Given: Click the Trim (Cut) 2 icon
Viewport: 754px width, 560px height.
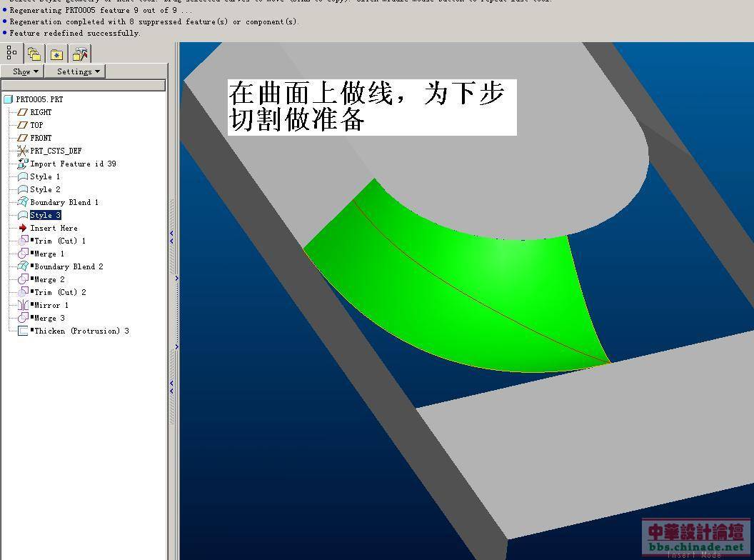Looking at the screenshot, I should [x=23, y=292].
